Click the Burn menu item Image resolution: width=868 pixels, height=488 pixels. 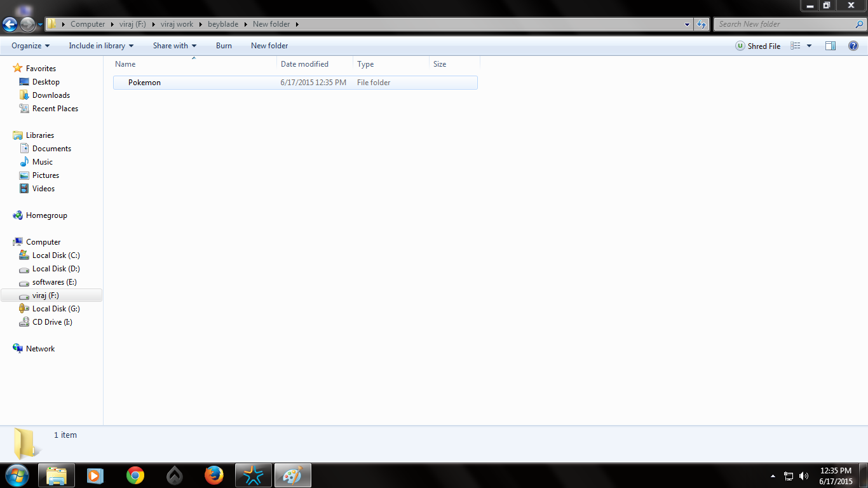(x=224, y=46)
